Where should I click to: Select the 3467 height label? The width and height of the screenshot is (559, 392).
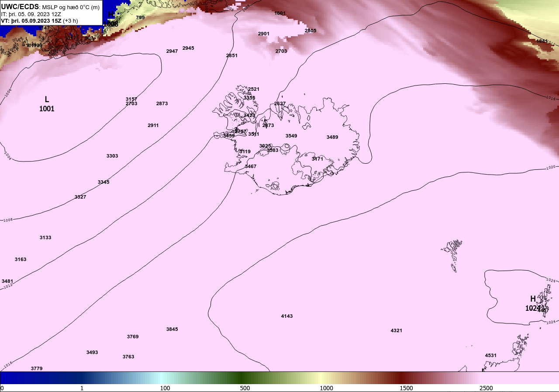point(251,166)
